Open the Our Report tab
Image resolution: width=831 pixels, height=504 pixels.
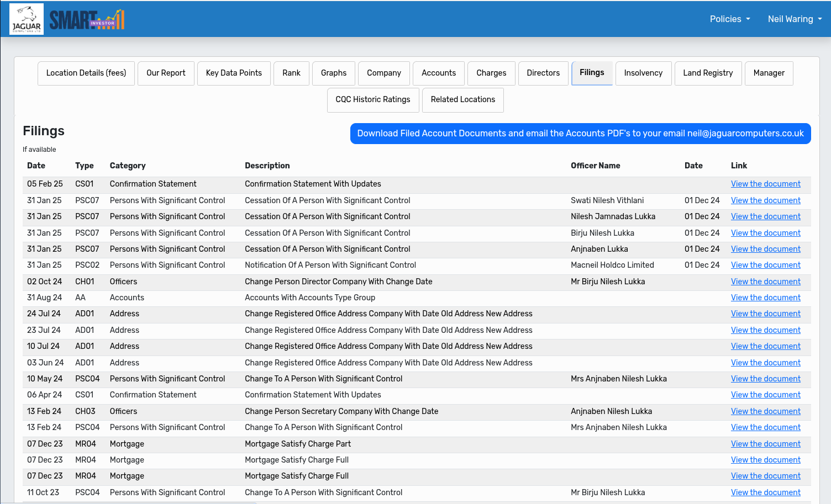166,73
